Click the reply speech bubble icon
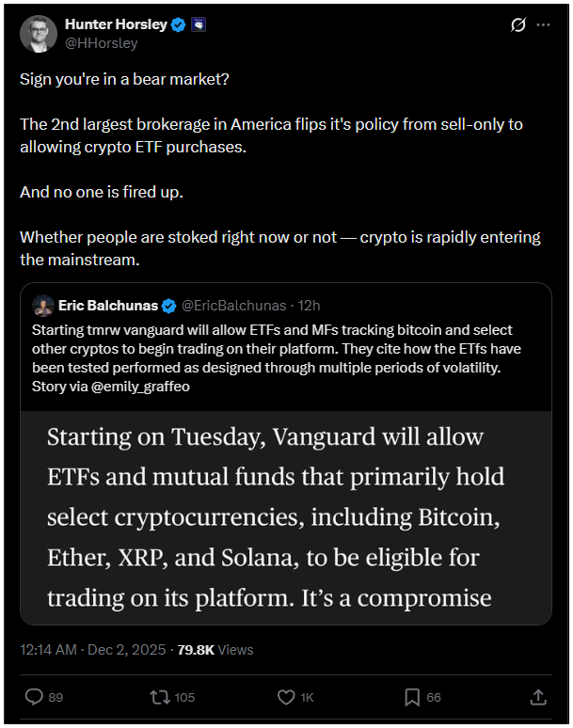Viewport: 573px width, 728px height. click(x=33, y=697)
